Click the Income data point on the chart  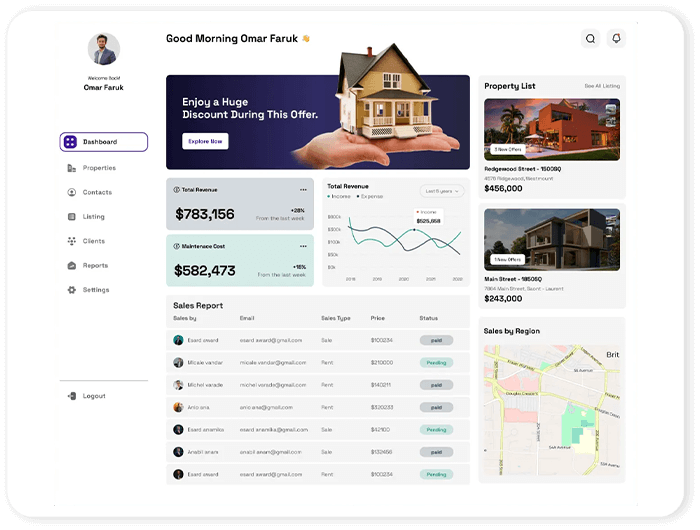point(414,230)
